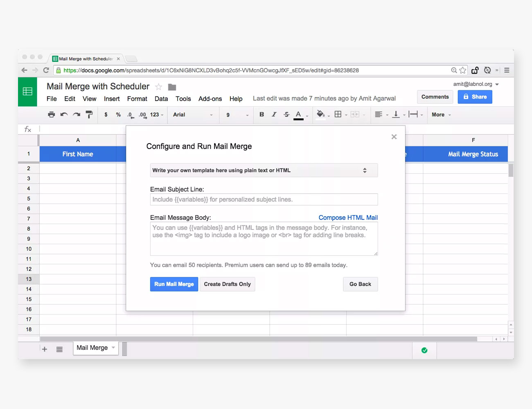Open the Format menu
532x409 pixels.
137,99
